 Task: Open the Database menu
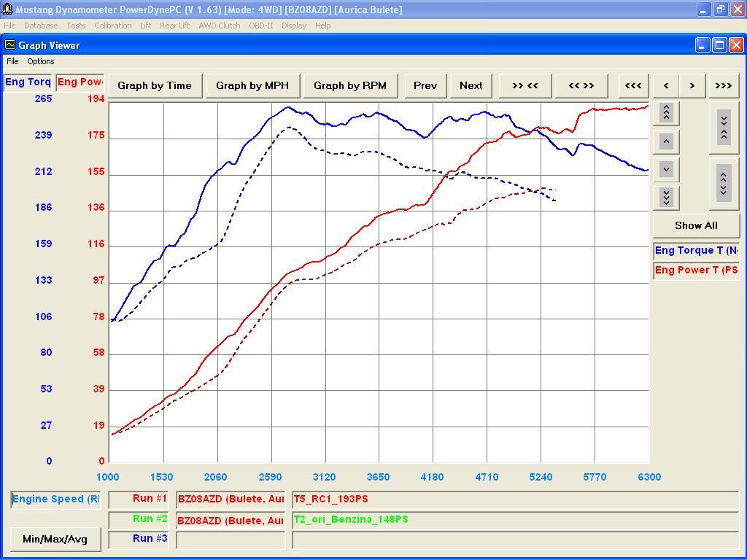[41, 26]
